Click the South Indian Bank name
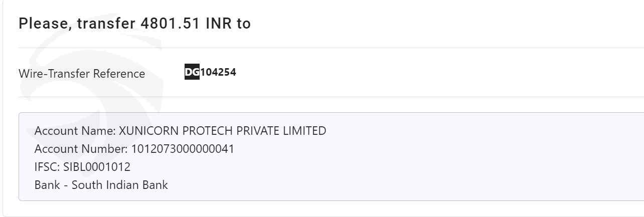Image resolution: width=644 pixels, height=217 pixels. tap(120, 185)
